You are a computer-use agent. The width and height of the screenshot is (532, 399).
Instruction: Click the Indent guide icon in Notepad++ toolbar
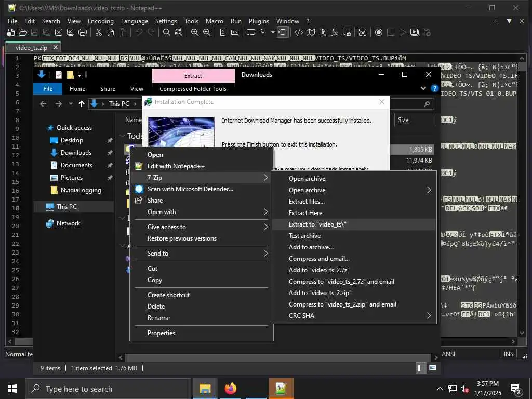click(282, 33)
